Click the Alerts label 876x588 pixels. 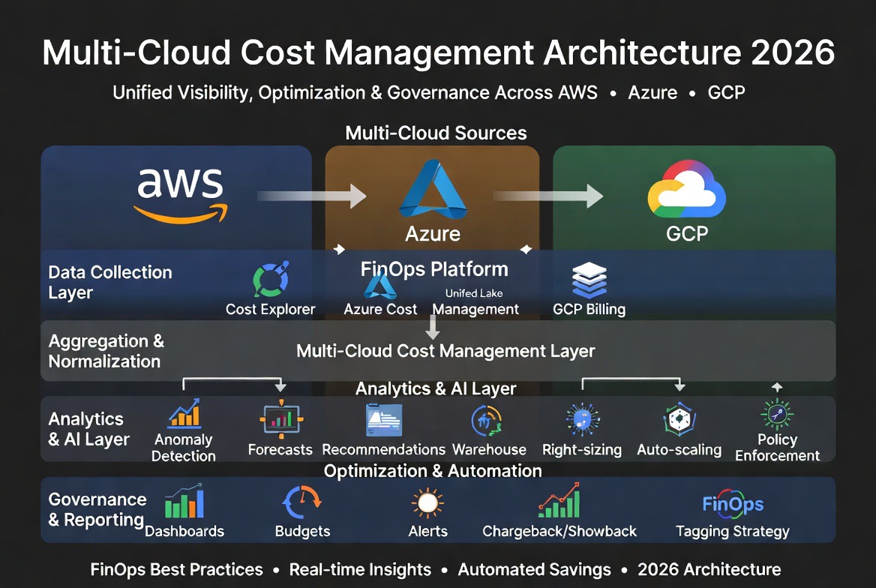coord(428,531)
